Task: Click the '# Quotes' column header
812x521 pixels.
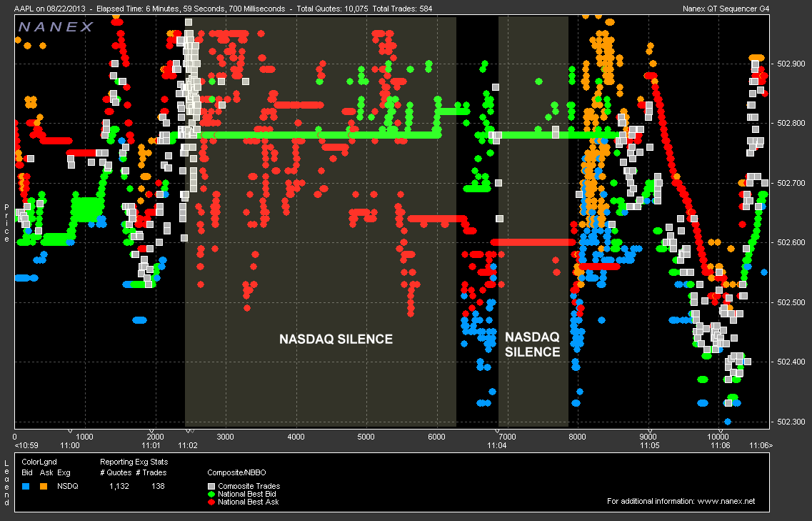Action: 116,473
